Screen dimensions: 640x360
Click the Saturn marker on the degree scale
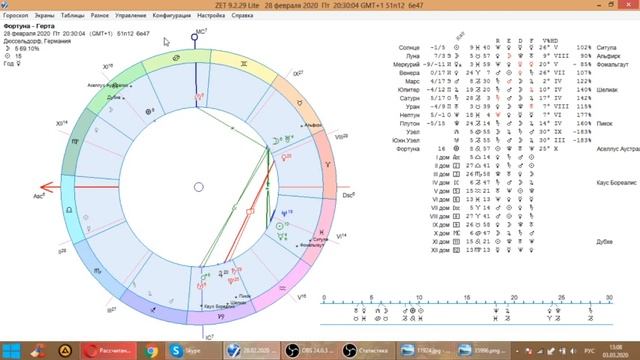(x=590, y=311)
